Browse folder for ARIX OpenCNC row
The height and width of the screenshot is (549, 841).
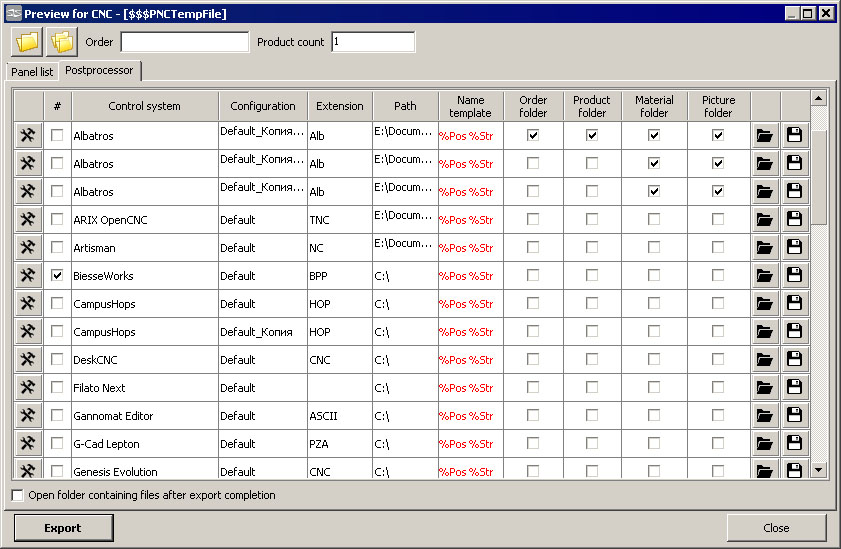(x=765, y=219)
